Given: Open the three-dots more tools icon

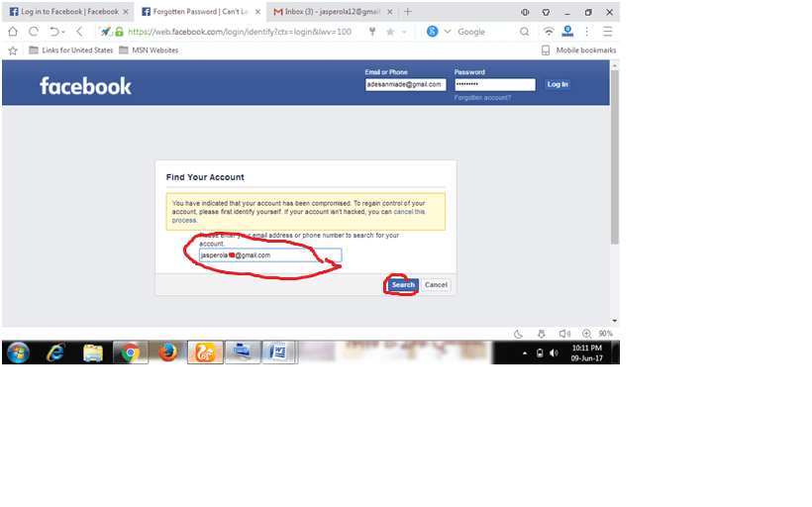Looking at the screenshot, I should 587,32.
